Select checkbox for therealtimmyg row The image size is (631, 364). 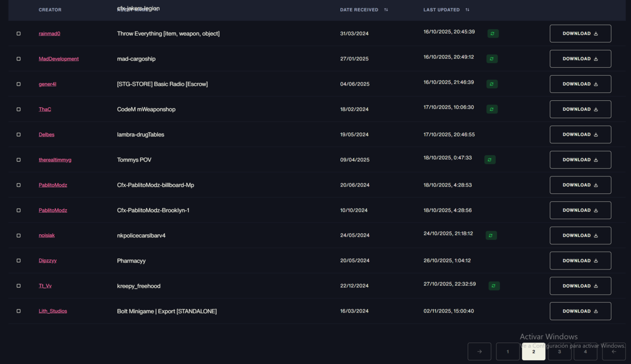[18, 160]
